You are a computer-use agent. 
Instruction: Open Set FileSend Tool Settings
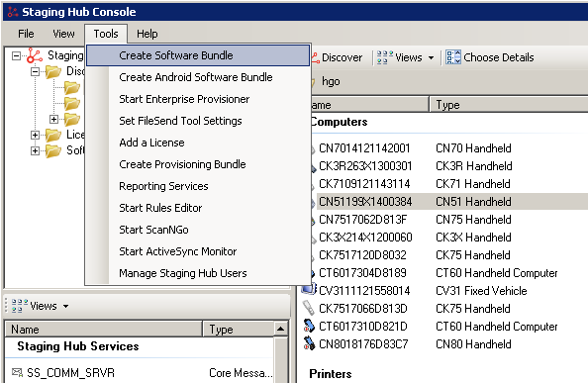[x=180, y=121]
